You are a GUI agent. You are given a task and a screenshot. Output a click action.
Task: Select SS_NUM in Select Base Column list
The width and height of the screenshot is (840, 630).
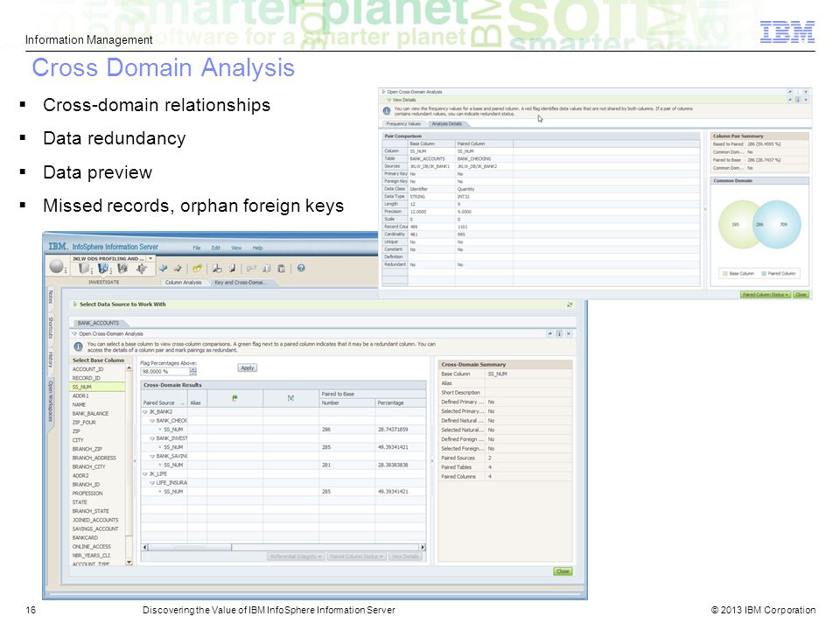pyautogui.click(x=98, y=387)
